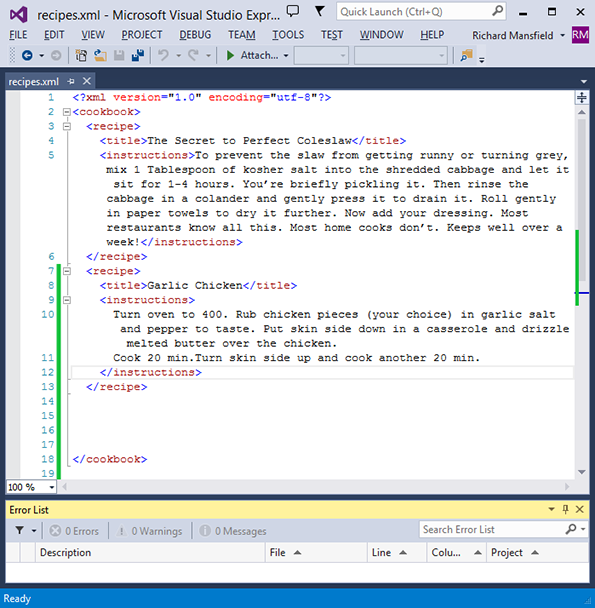Collapse the second recipe element on line 7
The width and height of the screenshot is (595, 608).
click(67, 271)
